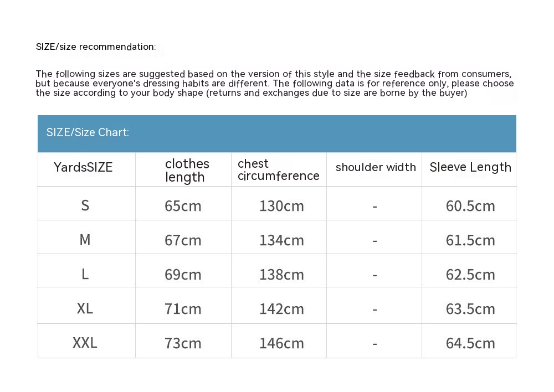The height and width of the screenshot is (392, 554).
Task: Click the size suggestion disclaimer paragraph
Action: 274,84
